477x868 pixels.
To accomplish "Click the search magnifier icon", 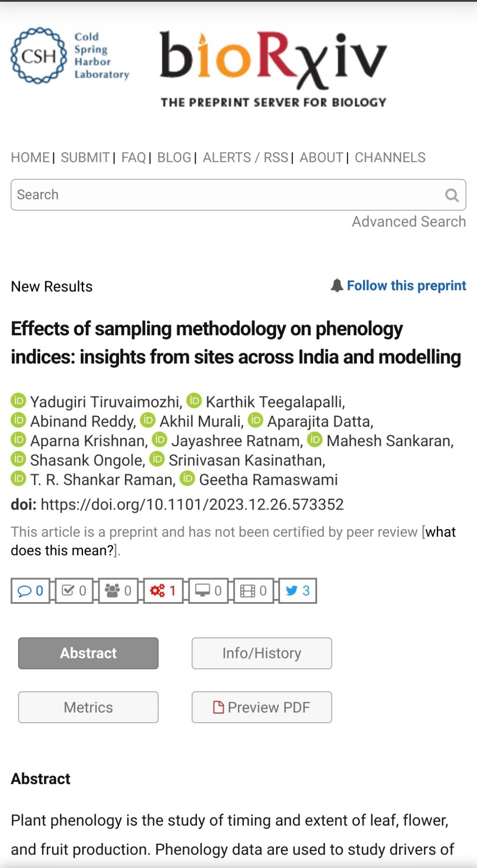I will click(452, 195).
